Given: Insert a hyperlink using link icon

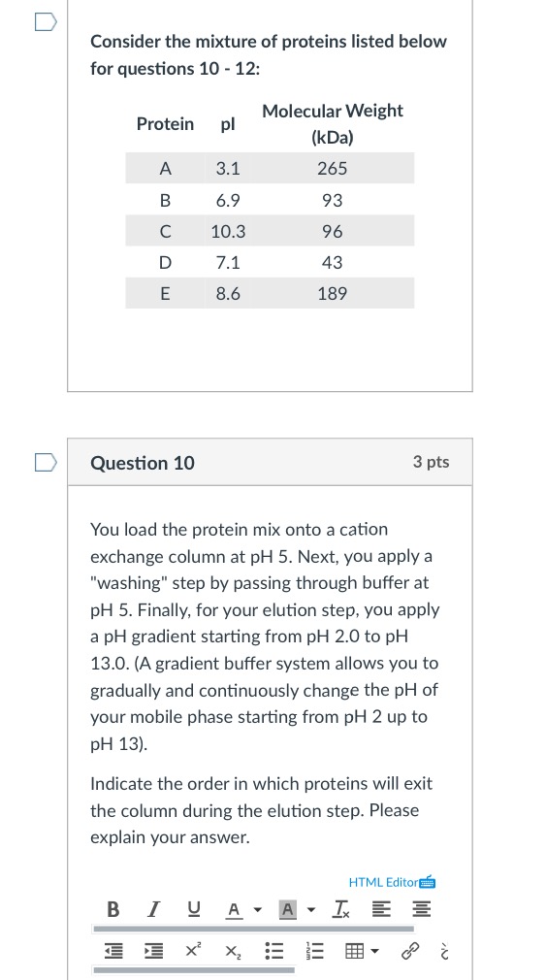Looking at the screenshot, I should [x=408, y=952].
